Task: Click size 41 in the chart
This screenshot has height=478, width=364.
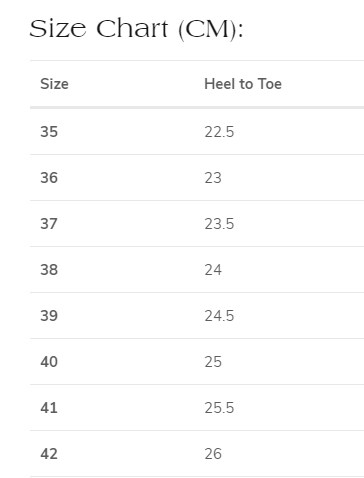Action: 49,408
